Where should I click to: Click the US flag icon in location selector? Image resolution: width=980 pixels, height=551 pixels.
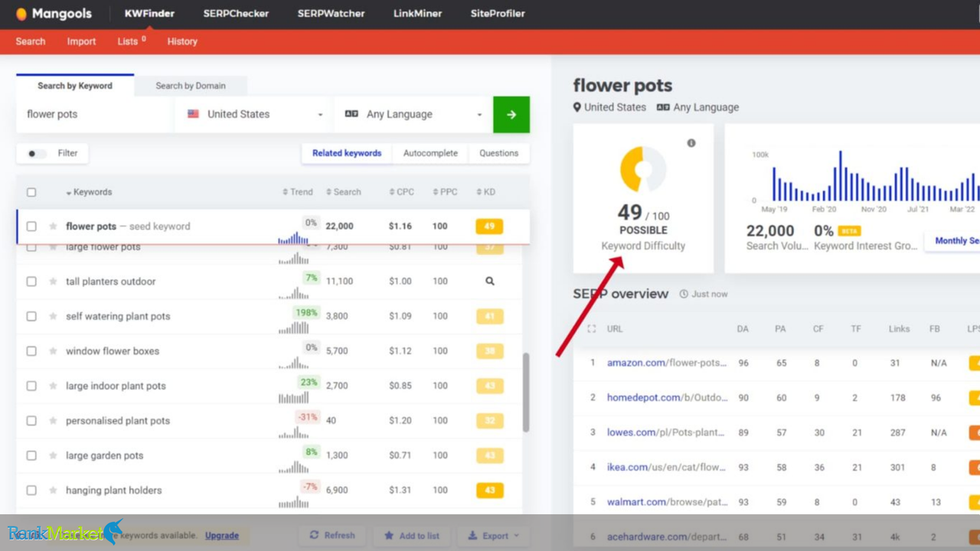click(x=193, y=114)
